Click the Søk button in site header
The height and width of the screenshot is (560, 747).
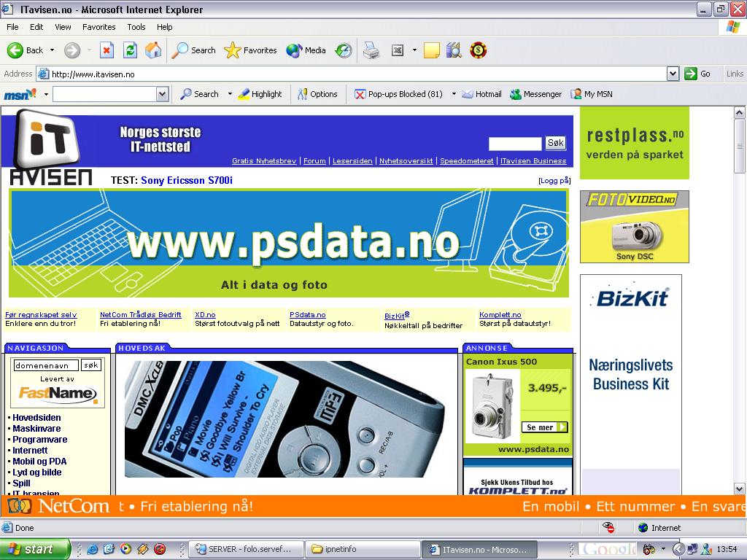555,142
